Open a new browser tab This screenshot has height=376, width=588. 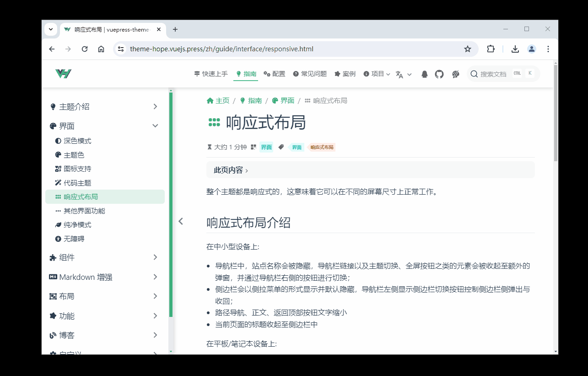tap(175, 29)
